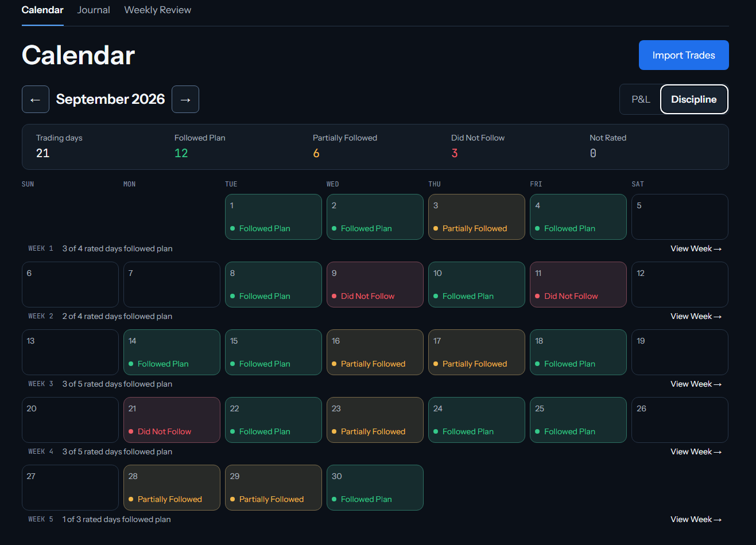Select September 8 Followed Plan day
Image resolution: width=756 pixels, height=545 pixels.
click(273, 285)
